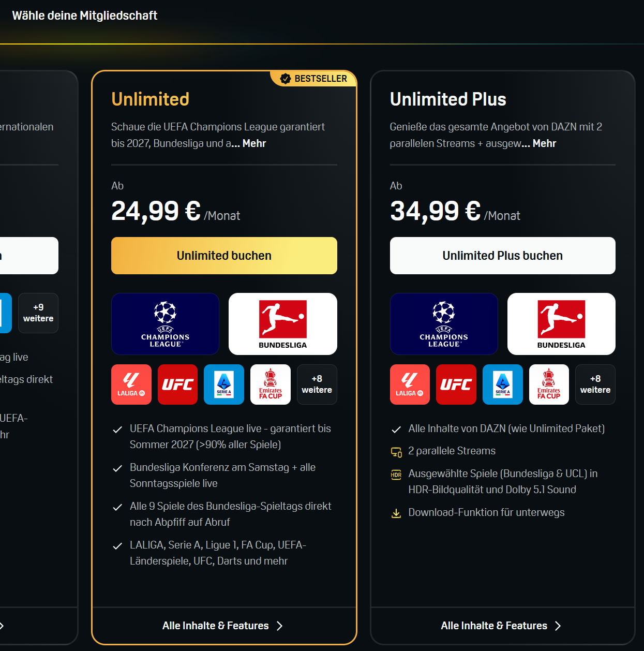Click Serie A icon in Unlimited card
The width and height of the screenshot is (644, 651).
224,384
